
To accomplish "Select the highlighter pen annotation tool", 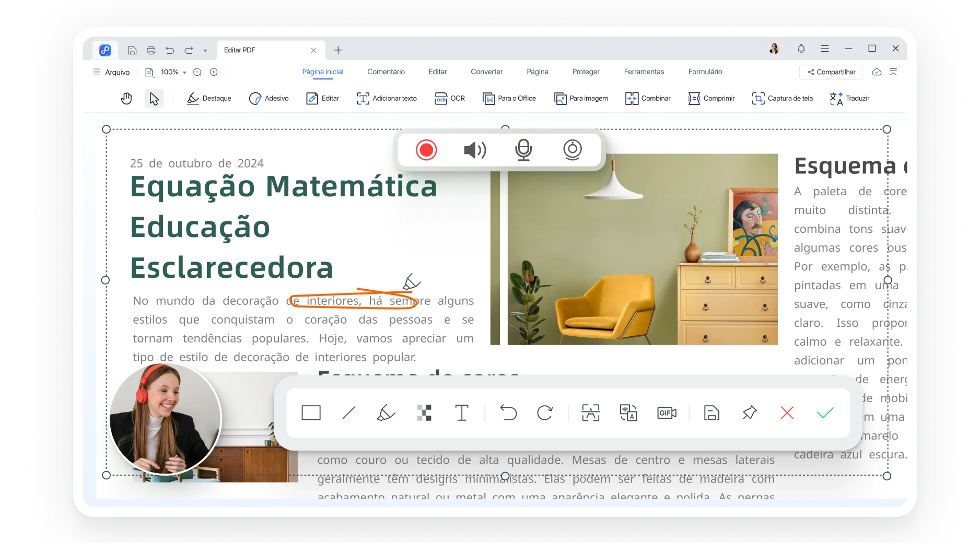I will pyautogui.click(x=386, y=413).
